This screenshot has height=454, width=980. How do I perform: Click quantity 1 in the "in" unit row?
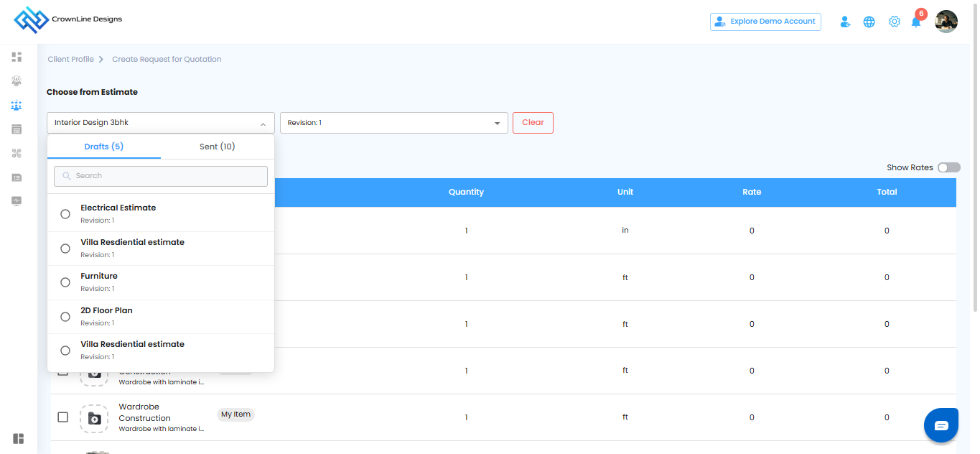[466, 231]
